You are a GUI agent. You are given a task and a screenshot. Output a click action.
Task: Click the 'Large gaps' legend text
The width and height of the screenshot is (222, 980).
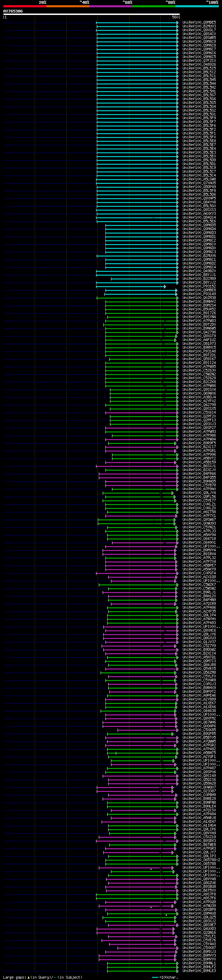point(15,977)
